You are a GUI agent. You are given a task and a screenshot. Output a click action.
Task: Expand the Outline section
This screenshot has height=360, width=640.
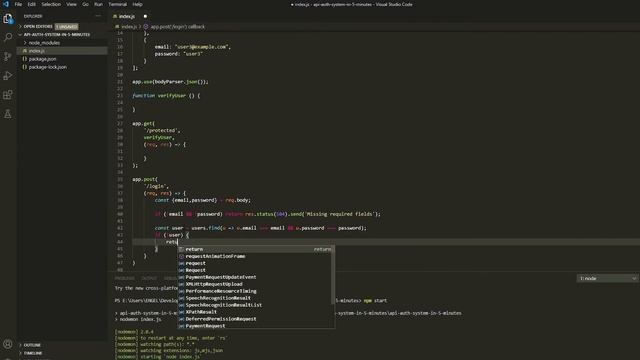32,345
